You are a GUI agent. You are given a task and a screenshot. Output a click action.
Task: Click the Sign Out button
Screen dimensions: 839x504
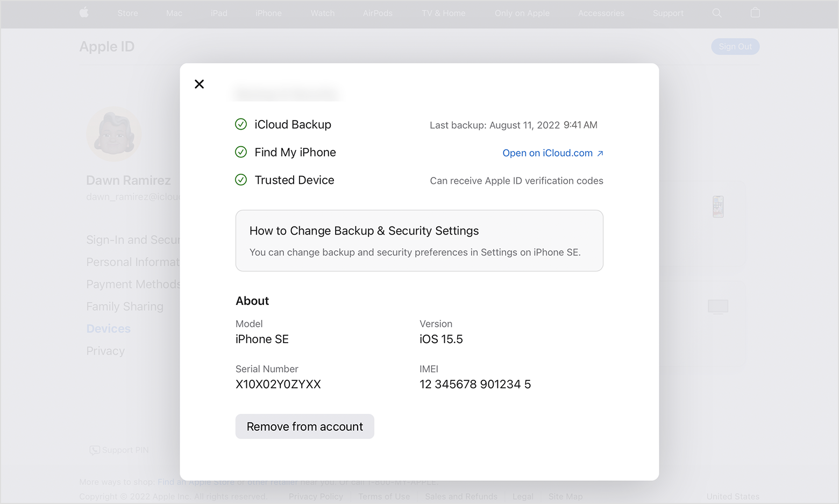pos(735,47)
